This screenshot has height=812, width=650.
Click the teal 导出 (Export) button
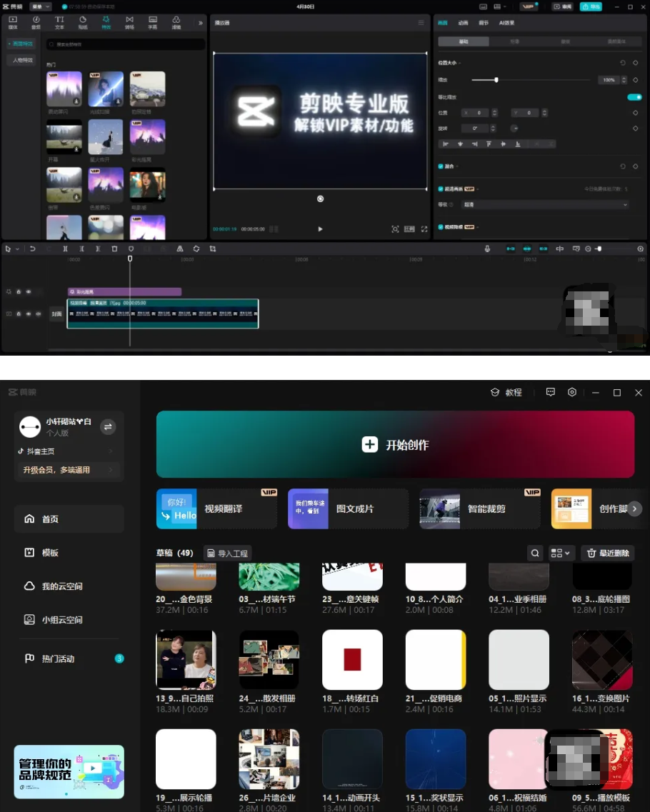pos(591,6)
